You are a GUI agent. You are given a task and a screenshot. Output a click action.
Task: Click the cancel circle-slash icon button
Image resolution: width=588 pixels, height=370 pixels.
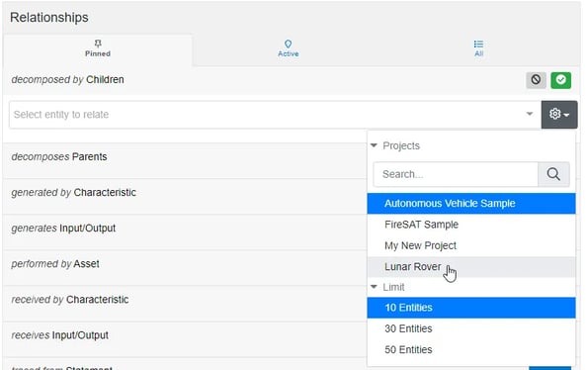click(536, 80)
